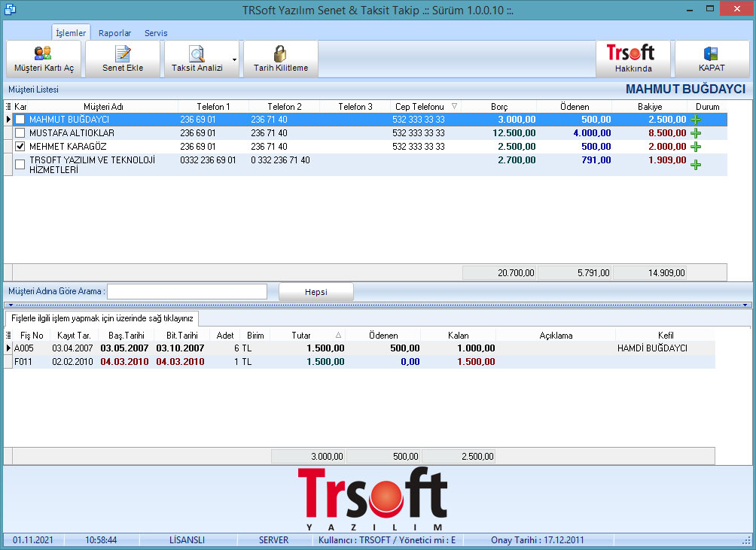
Task: Click the 12.500,00 debt value
Action: (514, 133)
